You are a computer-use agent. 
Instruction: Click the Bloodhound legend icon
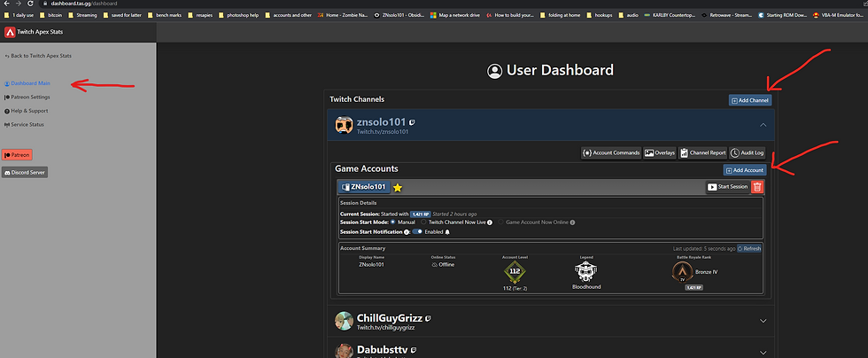pyautogui.click(x=585, y=271)
